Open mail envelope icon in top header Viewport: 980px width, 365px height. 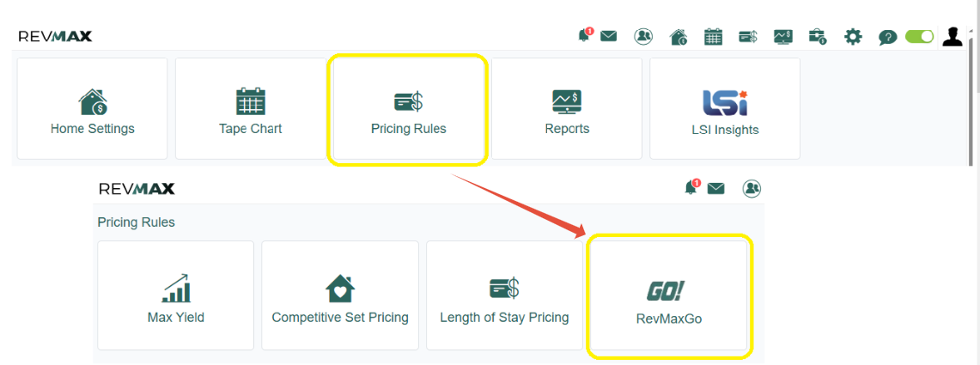coord(608,36)
